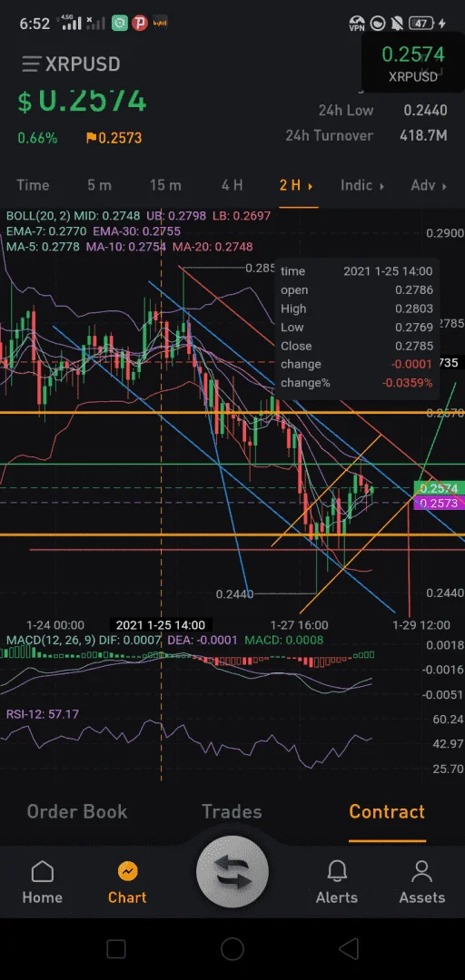The image size is (465, 980).
Task: Tap the crosshair date label 2021 1-25 14:00
Action: [x=160, y=625]
